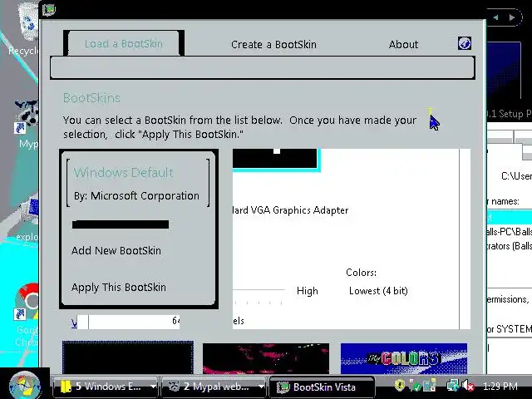Click the BootSkins section heading

click(x=91, y=98)
